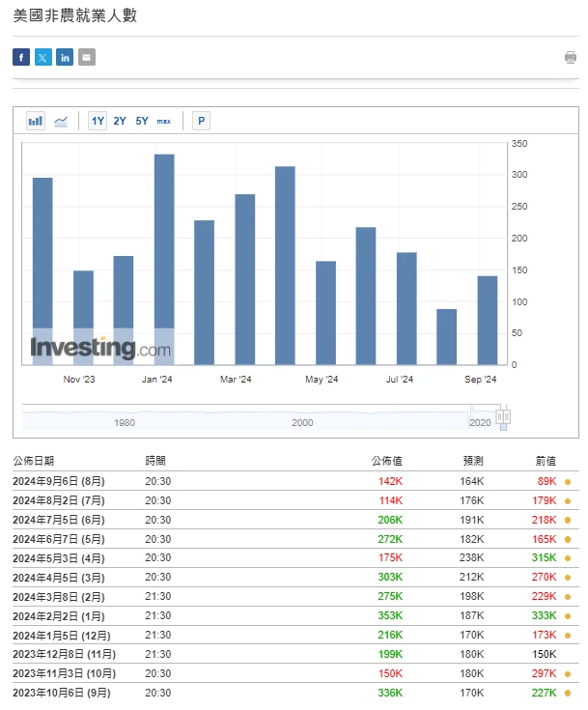This screenshot has width=588, height=710.
Task: Share page on X (Twitter)
Action: click(x=43, y=57)
